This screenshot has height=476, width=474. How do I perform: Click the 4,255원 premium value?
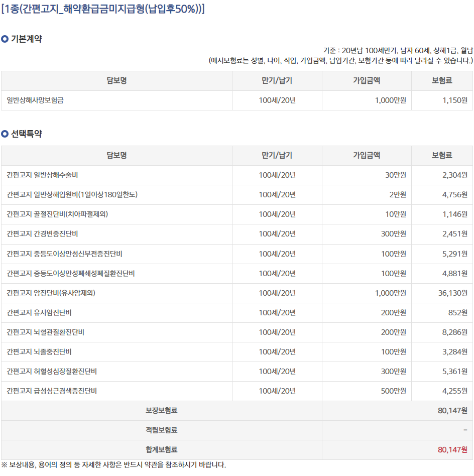(455, 391)
